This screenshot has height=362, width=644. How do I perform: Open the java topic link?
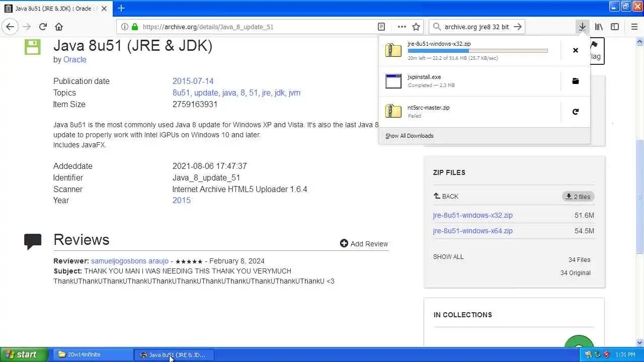click(x=229, y=93)
